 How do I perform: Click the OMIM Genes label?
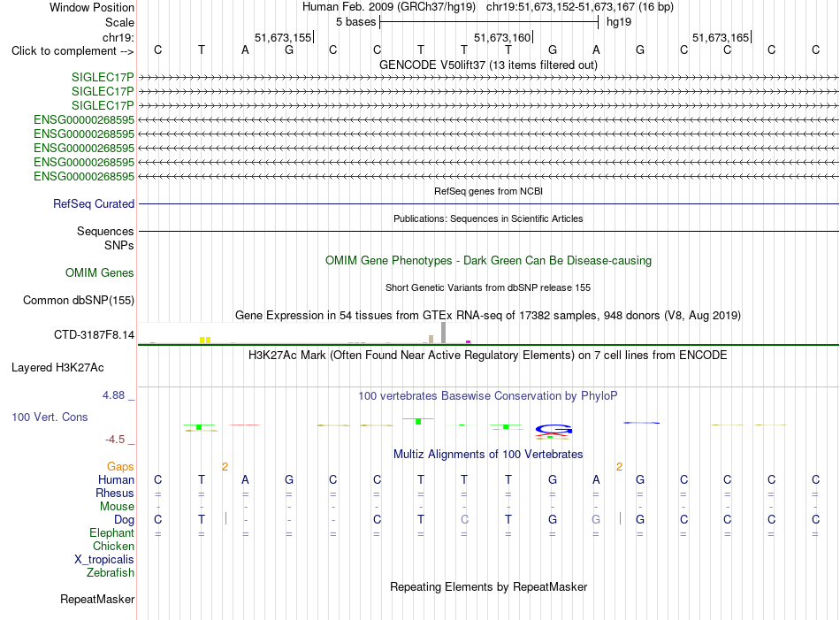[99, 272]
